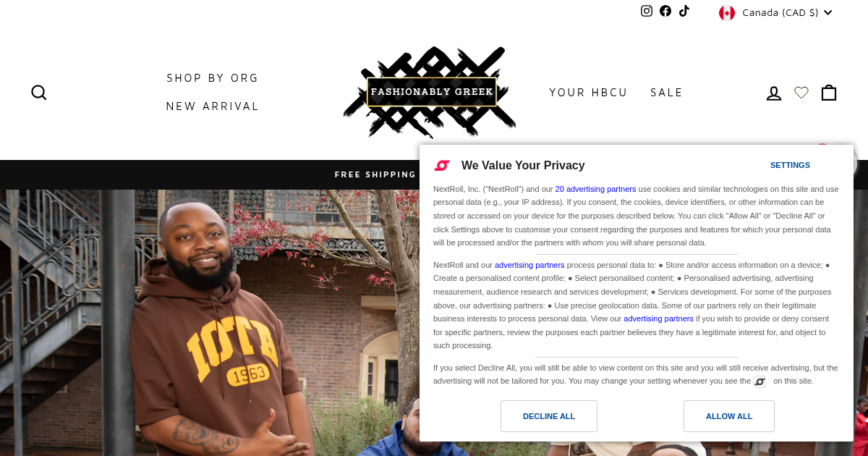Open the account login icon

pos(774,93)
